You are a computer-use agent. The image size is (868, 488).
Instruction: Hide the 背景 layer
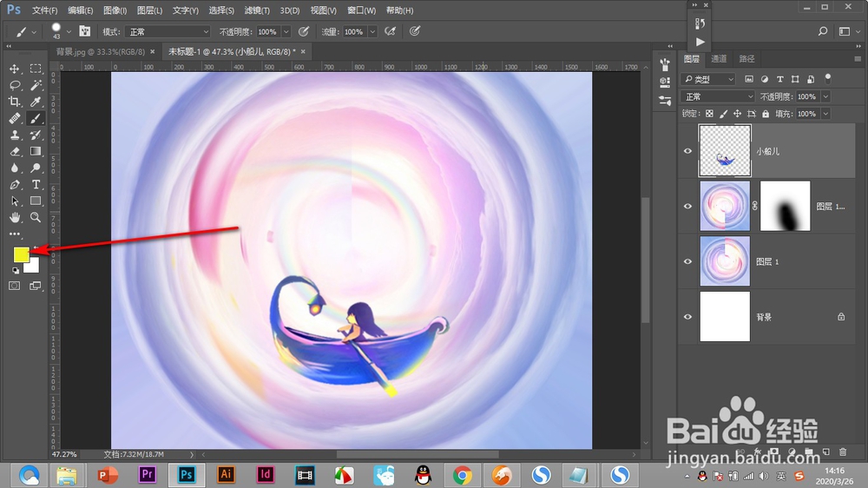click(x=687, y=317)
